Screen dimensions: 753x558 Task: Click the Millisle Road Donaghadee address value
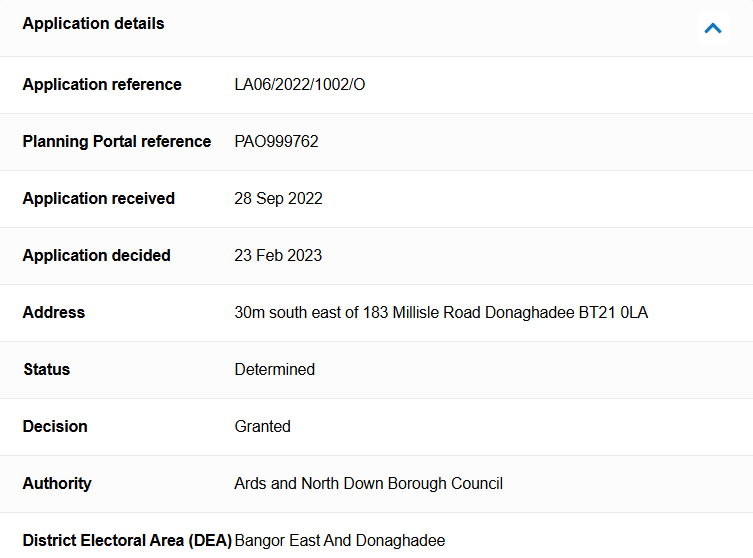click(441, 313)
